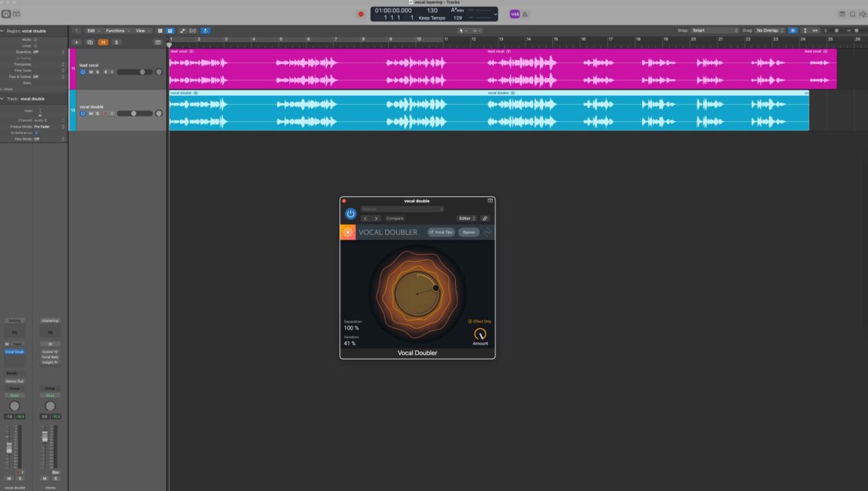Click the Compare button in the plugin window

(393, 218)
